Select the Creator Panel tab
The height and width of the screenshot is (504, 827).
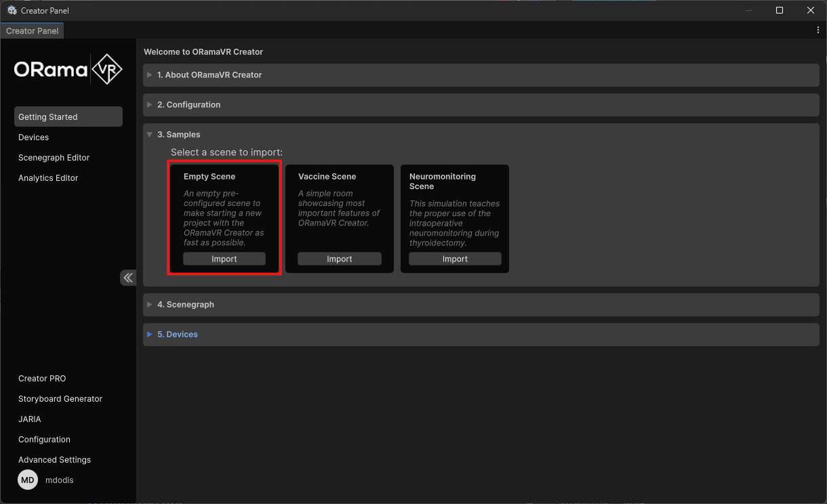33,31
